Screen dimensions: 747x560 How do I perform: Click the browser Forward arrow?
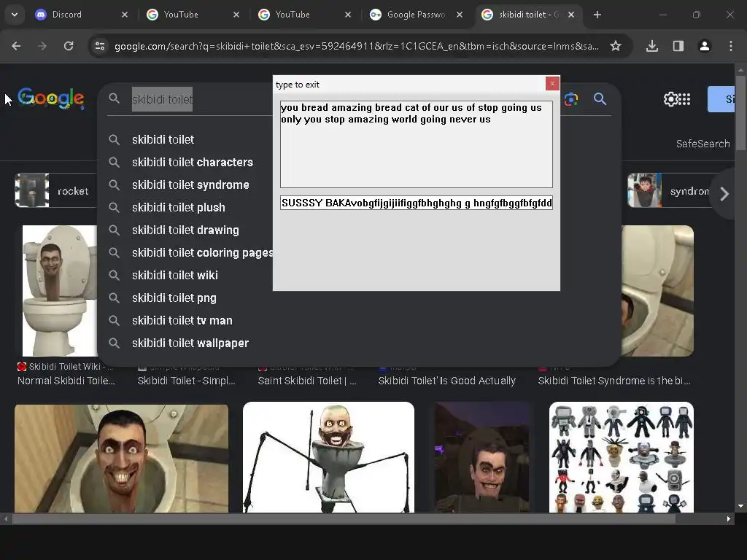[x=42, y=46]
